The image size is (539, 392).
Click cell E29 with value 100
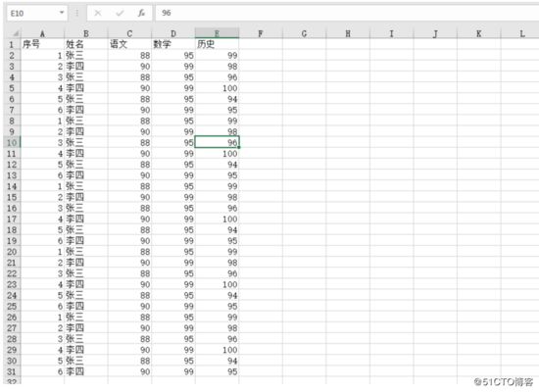[x=217, y=350]
